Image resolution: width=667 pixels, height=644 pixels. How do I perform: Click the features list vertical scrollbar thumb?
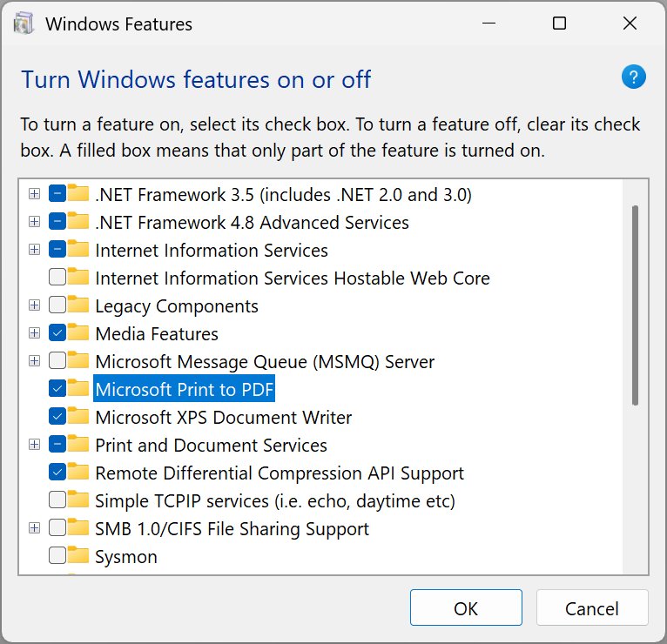635,305
